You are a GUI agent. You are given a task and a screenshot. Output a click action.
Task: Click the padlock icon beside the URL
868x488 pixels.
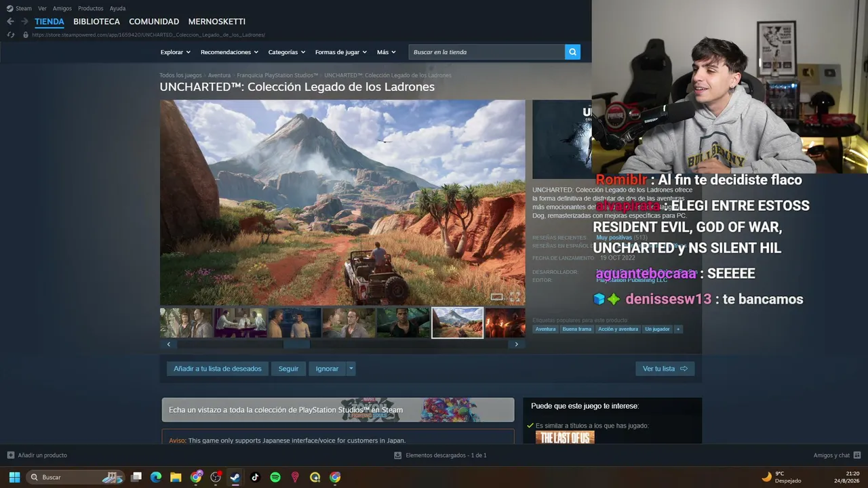tap(26, 35)
